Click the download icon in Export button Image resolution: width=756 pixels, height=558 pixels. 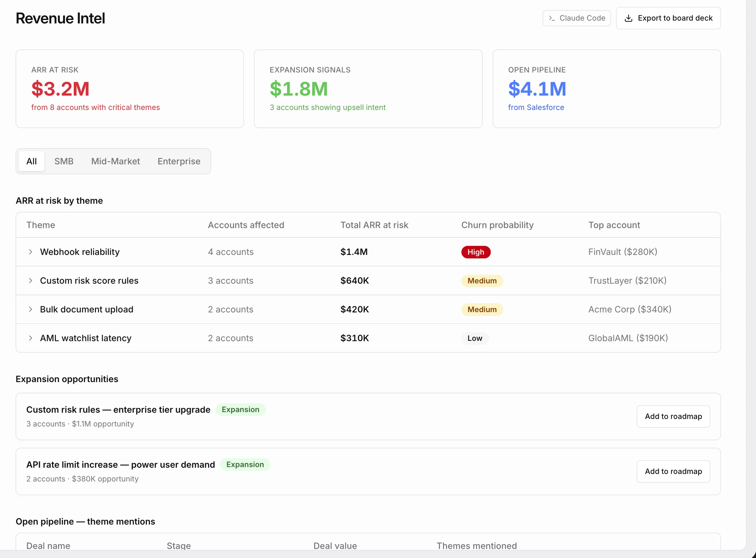click(628, 18)
